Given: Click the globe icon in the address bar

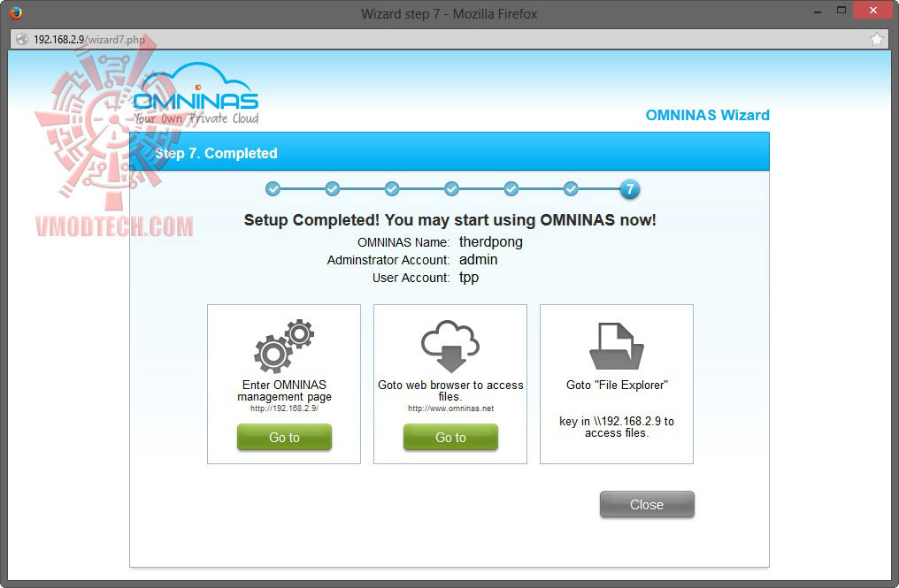Looking at the screenshot, I should click(x=22, y=39).
